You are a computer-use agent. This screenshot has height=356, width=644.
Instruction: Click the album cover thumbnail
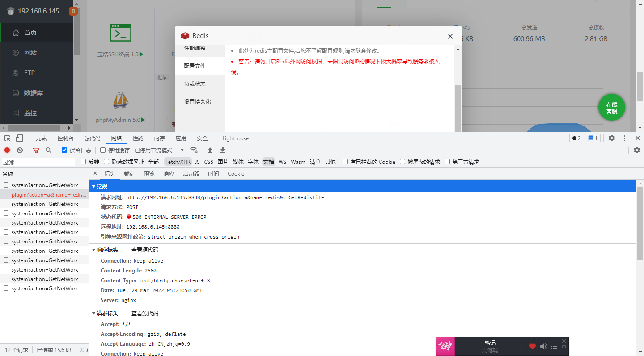click(445, 346)
